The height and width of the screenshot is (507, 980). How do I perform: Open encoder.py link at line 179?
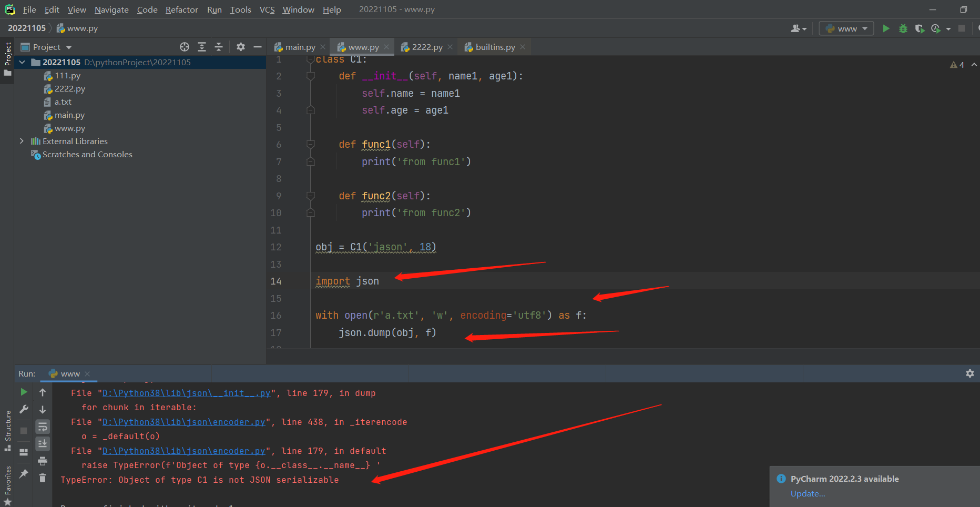pos(183,451)
